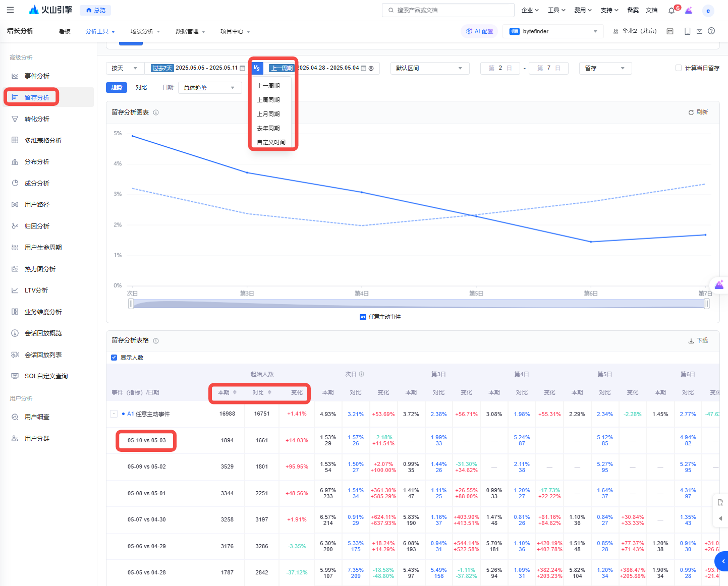Click the mail icon in the header
The width and height of the screenshot is (728, 586).
click(x=699, y=31)
